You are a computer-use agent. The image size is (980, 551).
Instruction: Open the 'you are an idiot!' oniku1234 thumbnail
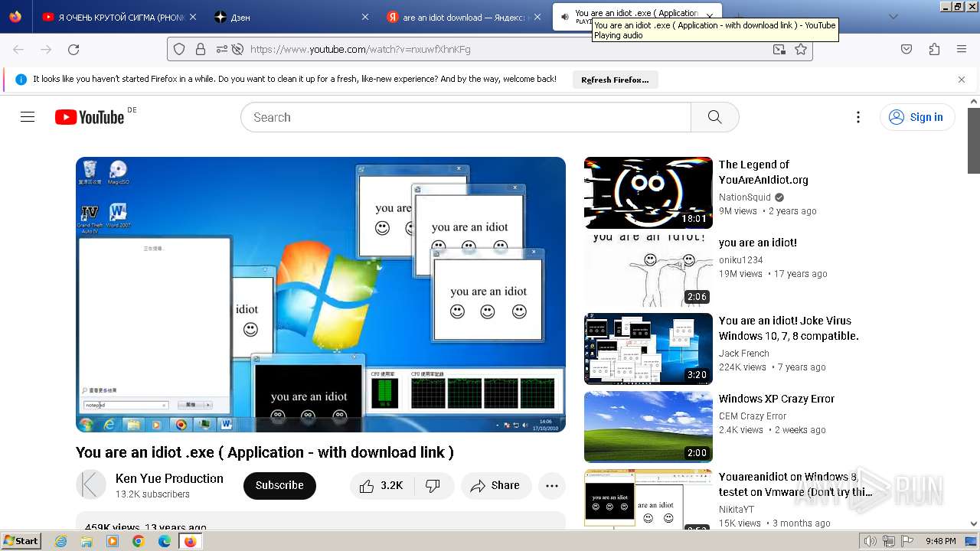pyautogui.click(x=648, y=271)
